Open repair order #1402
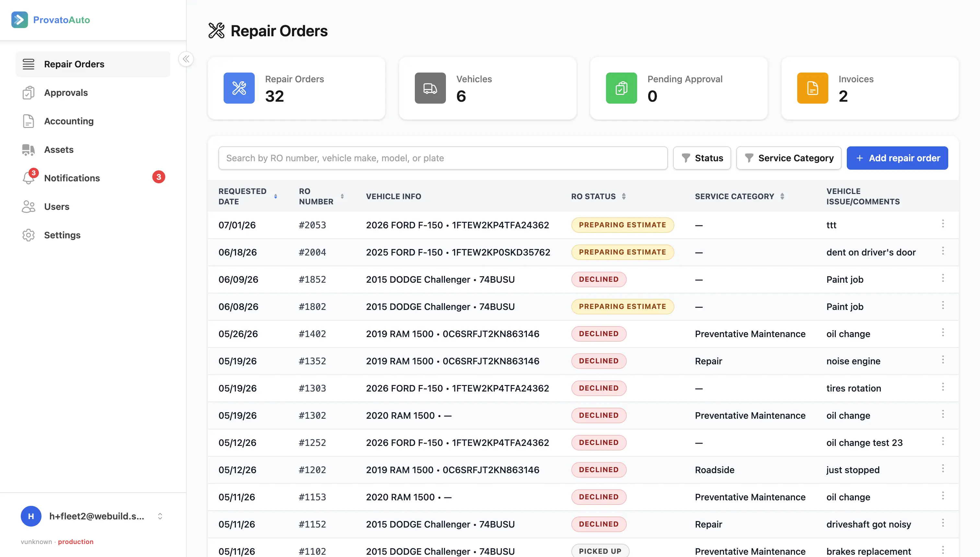This screenshot has width=980, height=557. point(312,334)
